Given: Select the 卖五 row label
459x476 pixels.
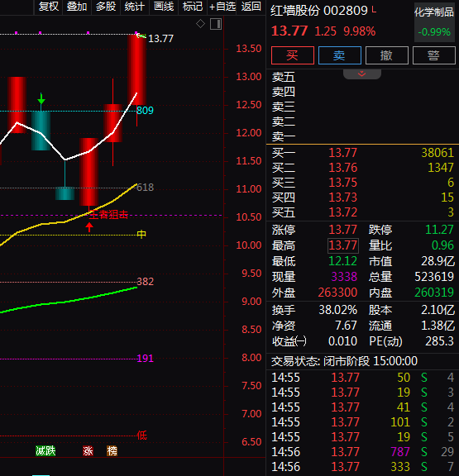Looking at the screenshot, I should 284,77.
